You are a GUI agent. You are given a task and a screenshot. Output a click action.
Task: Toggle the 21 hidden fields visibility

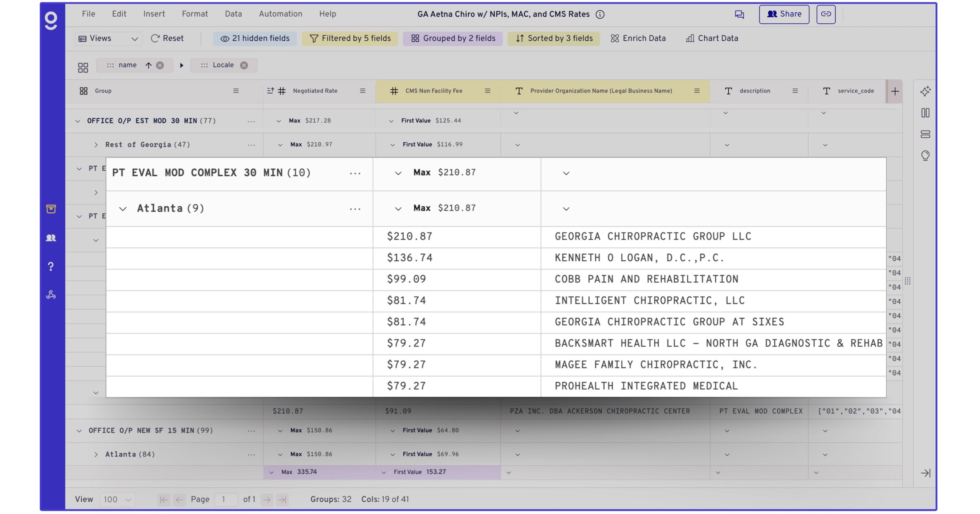click(255, 38)
